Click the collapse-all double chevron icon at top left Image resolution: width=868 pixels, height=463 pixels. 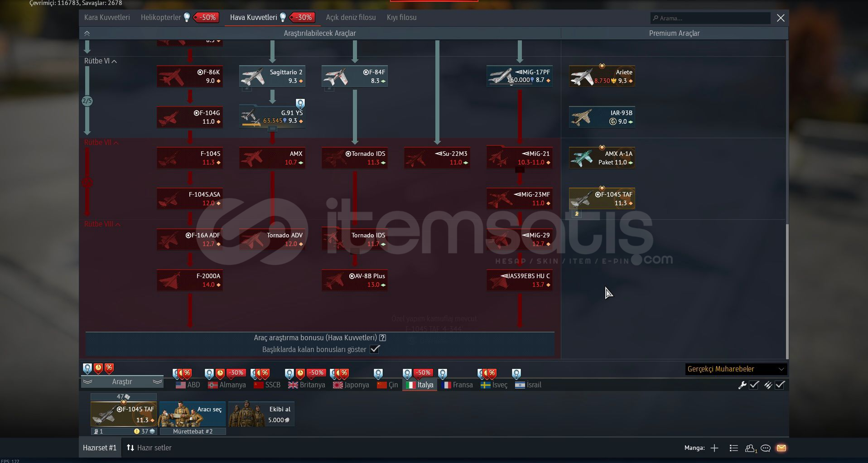click(87, 33)
